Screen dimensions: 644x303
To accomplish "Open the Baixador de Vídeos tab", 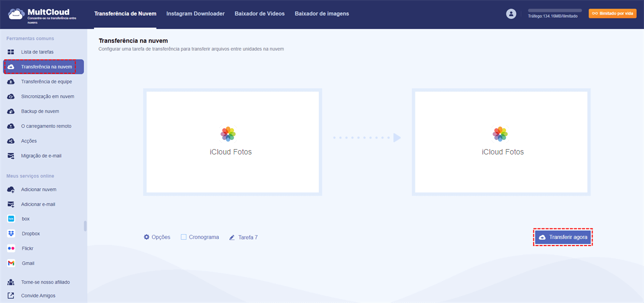I will (260, 13).
